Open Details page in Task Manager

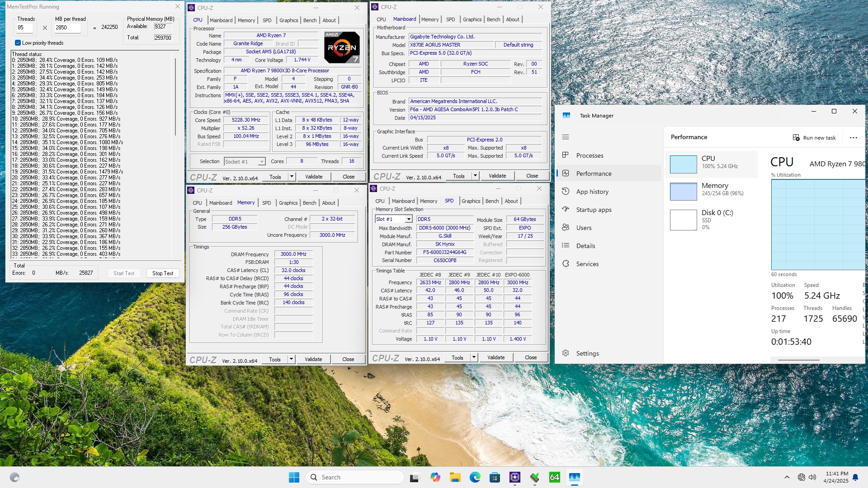pyautogui.click(x=609, y=246)
